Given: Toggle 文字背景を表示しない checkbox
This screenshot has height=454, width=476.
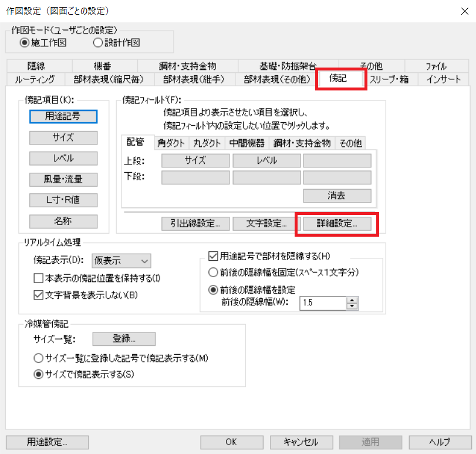Looking at the screenshot, I should (39, 294).
